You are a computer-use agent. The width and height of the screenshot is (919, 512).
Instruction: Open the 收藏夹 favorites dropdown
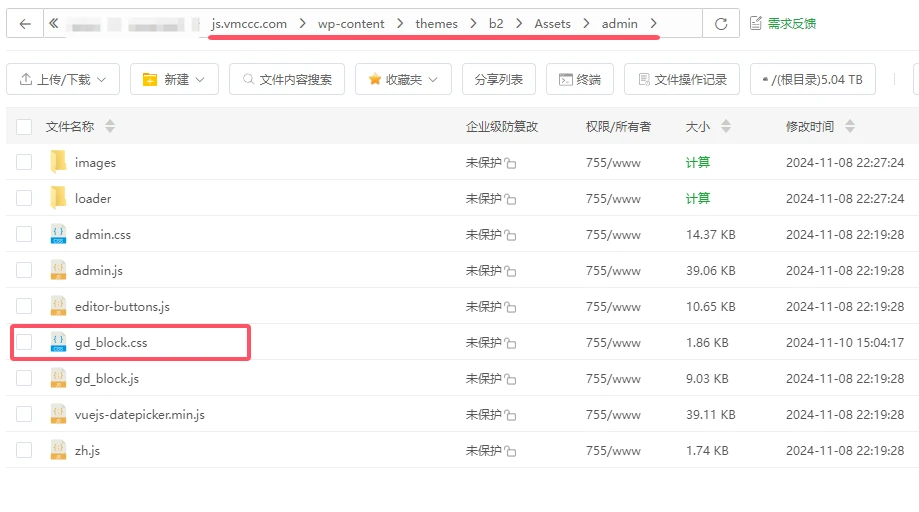click(x=403, y=79)
